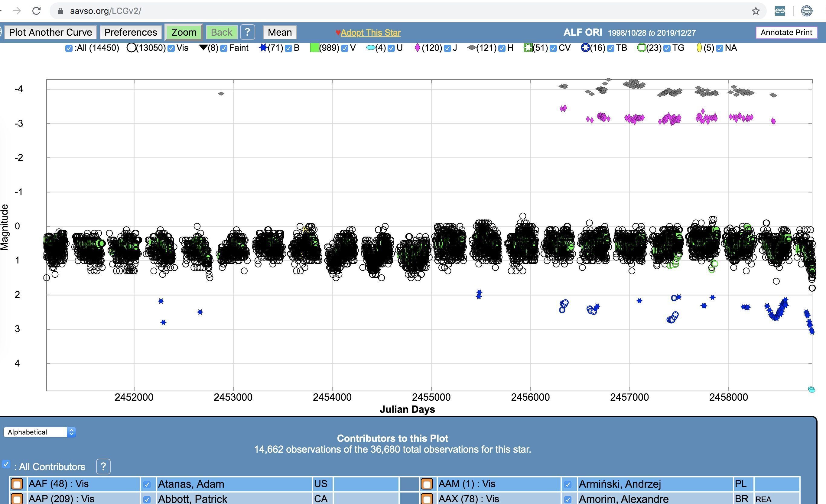Click the 'AAP (209) : Vis' cell
This screenshot has height=504, width=826.
point(83,499)
